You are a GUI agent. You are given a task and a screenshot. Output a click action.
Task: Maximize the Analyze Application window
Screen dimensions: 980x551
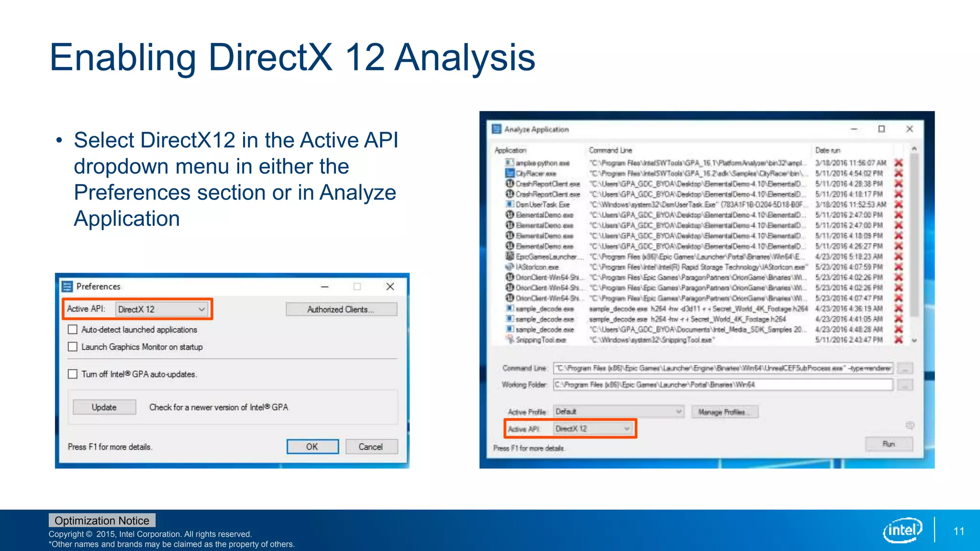[881, 129]
